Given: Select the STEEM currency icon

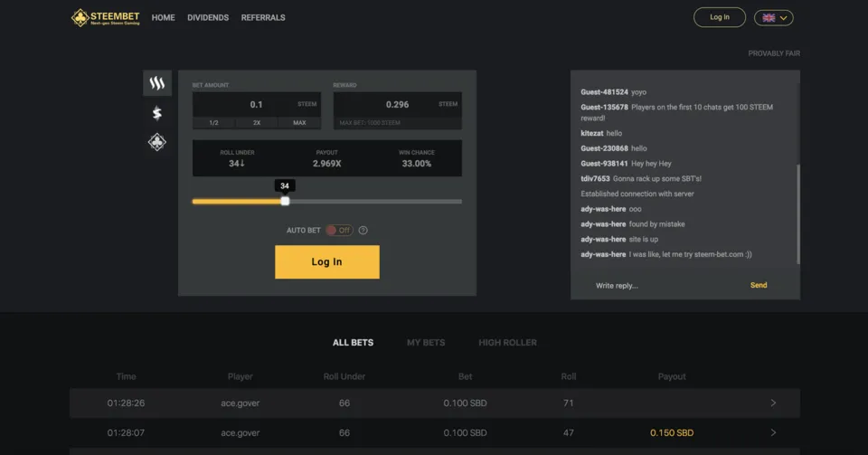Looking at the screenshot, I should click(157, 83).
